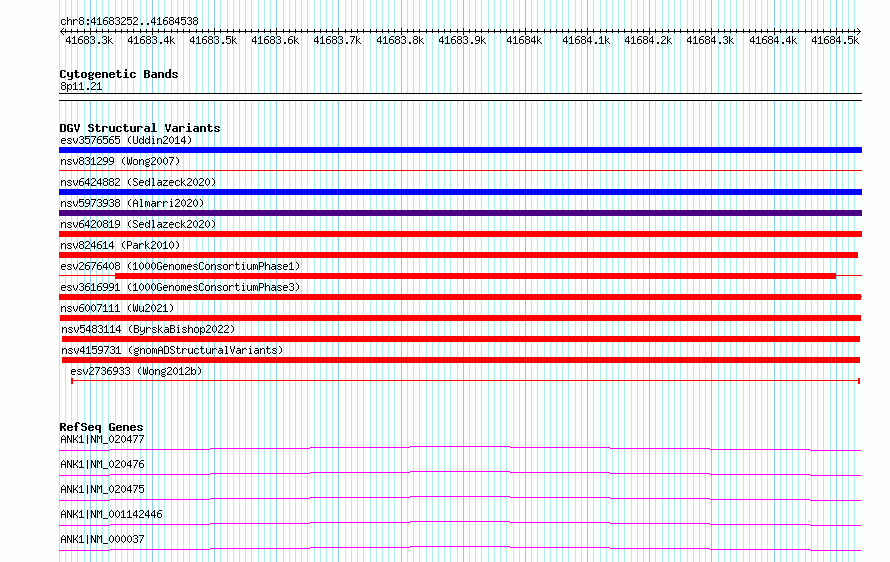Select the red nsv4159731 variant bar

[461, 360]
